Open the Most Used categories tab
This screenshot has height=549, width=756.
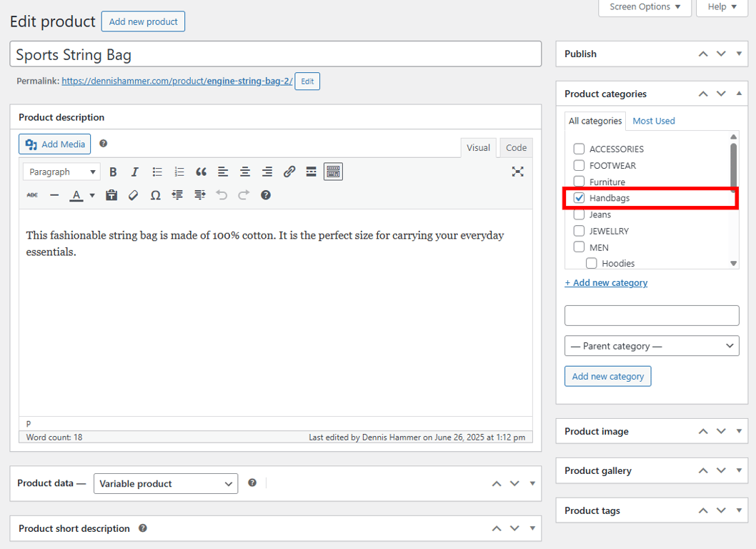pos(653,121)
